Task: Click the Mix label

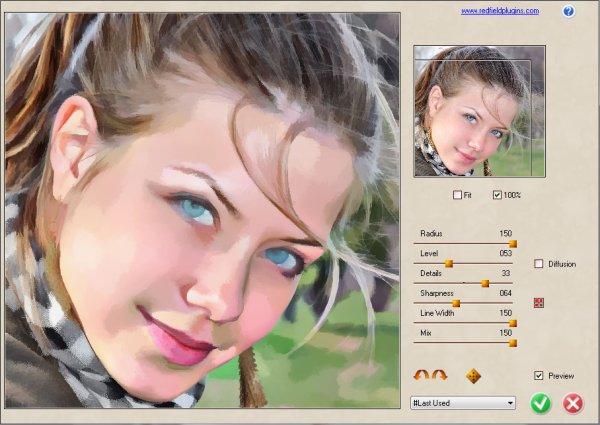Action: coord(426,333)
